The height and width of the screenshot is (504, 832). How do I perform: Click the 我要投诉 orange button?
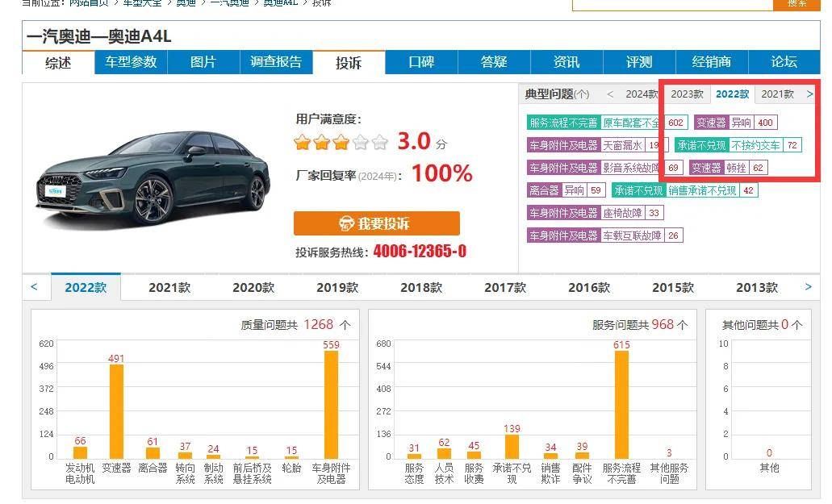click(377, 223)
